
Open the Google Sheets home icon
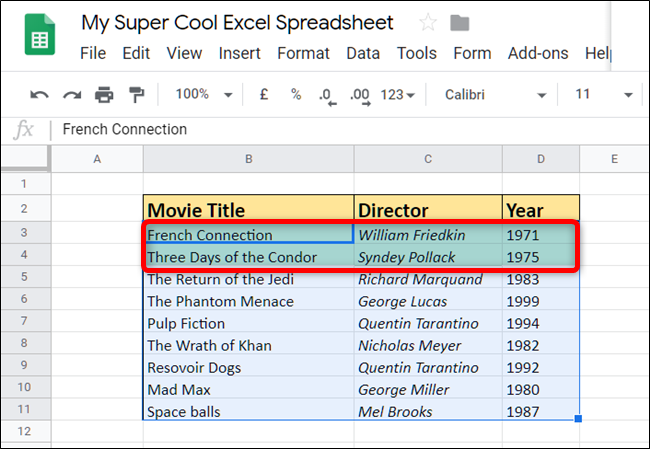click(40, 40)
